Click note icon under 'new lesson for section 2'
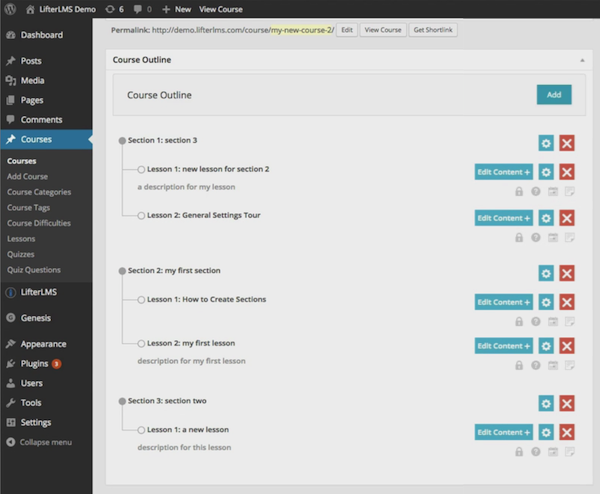Viewport: 600px width, 494px height. coord(569,191)
